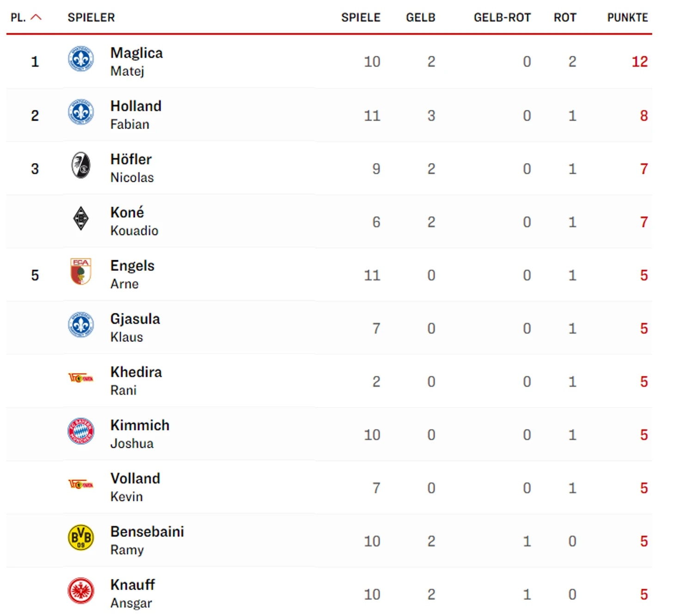Sort table by PUNKTE column
The height and width of the screenshot is (616, 675).
(627, 18)
